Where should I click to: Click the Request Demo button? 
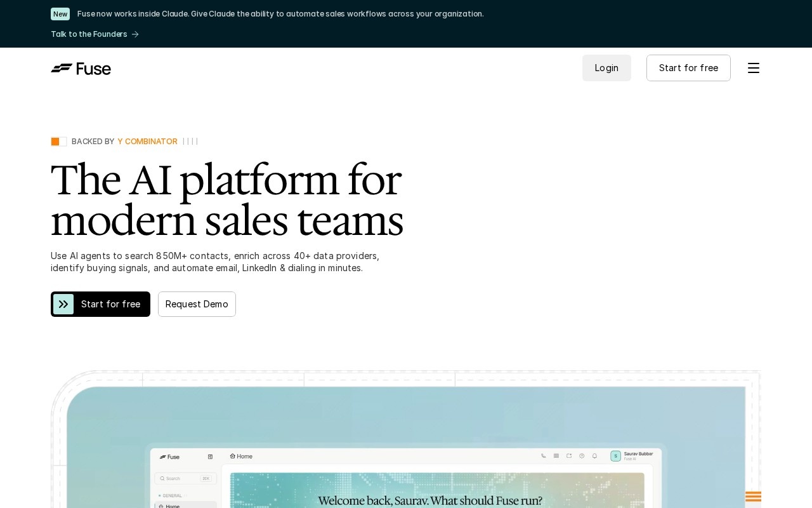pyautogui.click(x=197, y=304)
